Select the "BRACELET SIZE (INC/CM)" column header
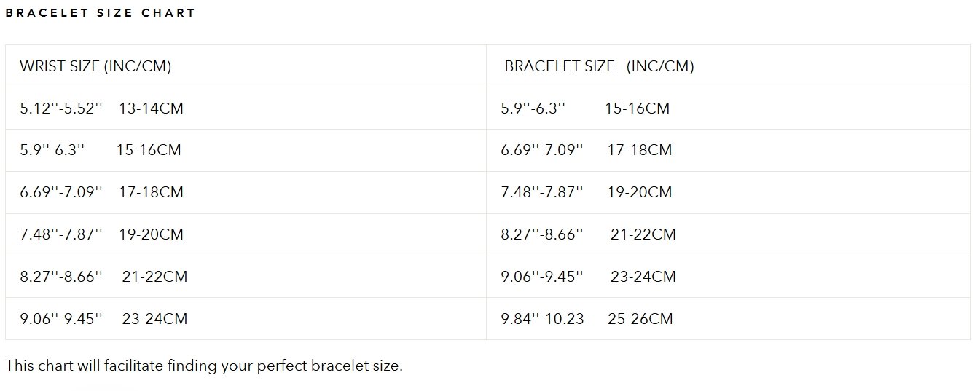 [599, 66]
